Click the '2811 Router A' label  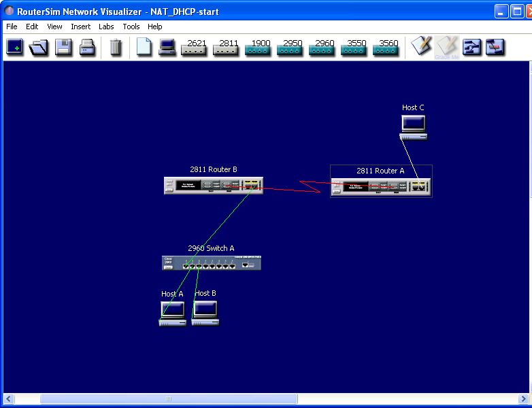point(380,171)
